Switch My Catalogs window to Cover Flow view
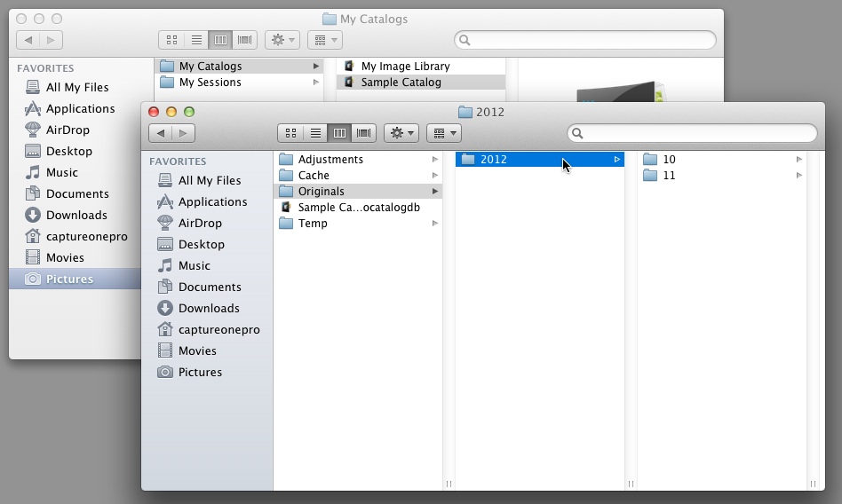Viewport: 842px width, 504px height. pyautogui.click(x=245, y=40)
